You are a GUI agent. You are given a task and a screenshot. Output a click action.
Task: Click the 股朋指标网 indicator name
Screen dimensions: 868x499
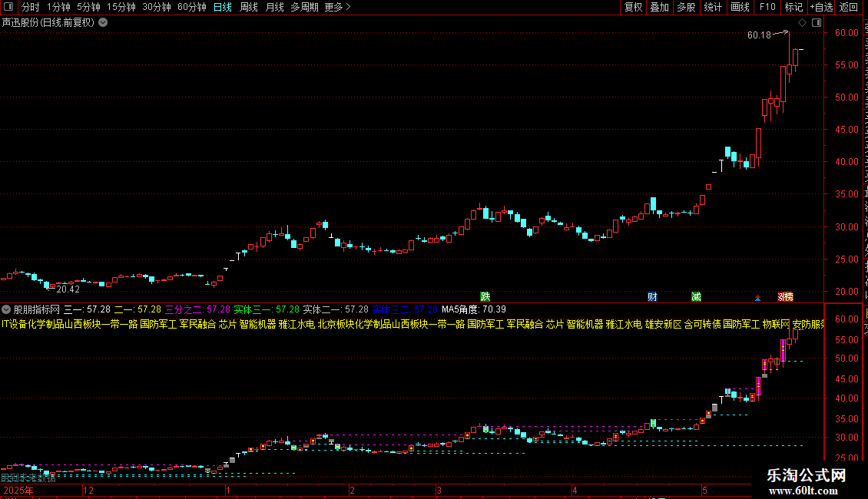click(37, 309)
